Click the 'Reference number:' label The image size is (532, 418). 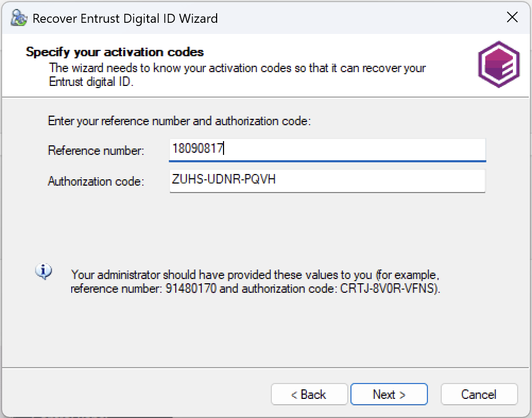click(96, 151)
